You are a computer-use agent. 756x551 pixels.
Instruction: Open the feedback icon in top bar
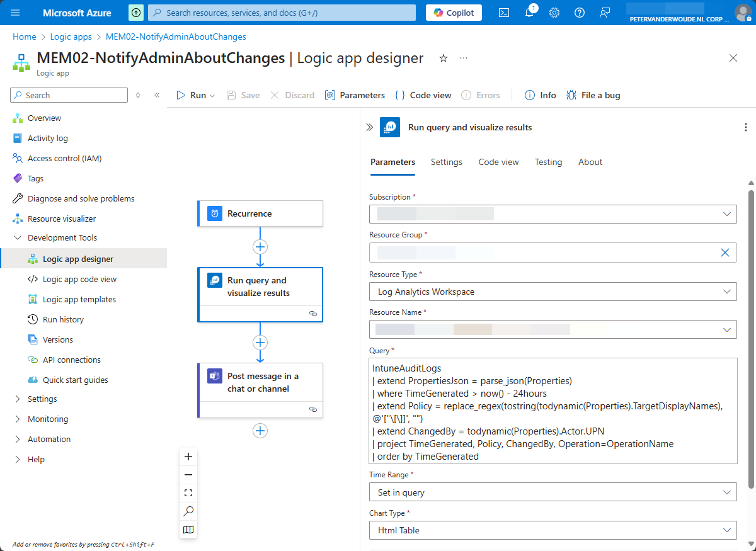coord(605,13)
